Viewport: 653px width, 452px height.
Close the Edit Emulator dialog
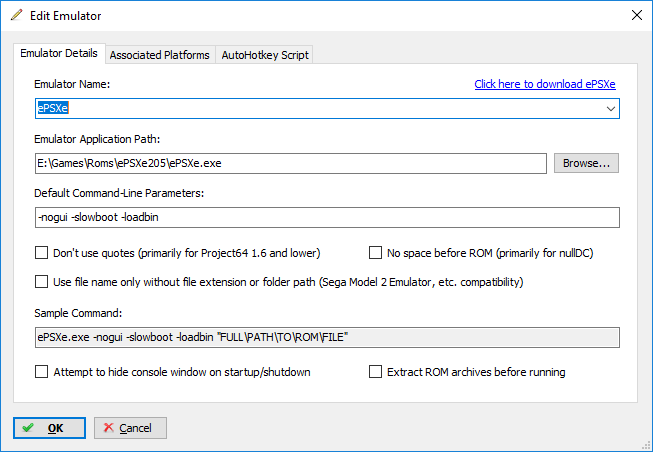(x=636, y=15)
